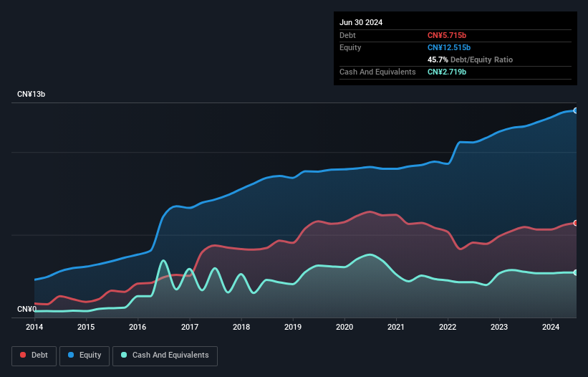Click the Equity endpoint marker for Jun 2024
The height and width of the screenshot is (377, 588).
coord(576,110)
